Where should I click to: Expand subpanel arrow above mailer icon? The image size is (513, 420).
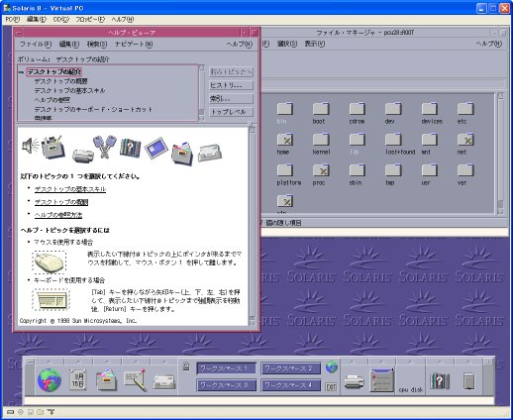[x=163, y=362]
